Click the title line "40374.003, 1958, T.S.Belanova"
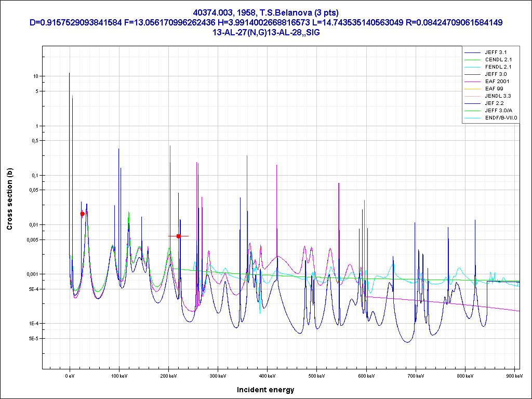 [265, 12]
